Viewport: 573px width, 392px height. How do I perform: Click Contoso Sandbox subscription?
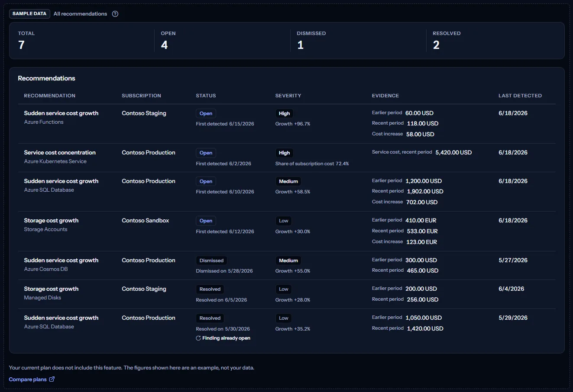point(146,221)
